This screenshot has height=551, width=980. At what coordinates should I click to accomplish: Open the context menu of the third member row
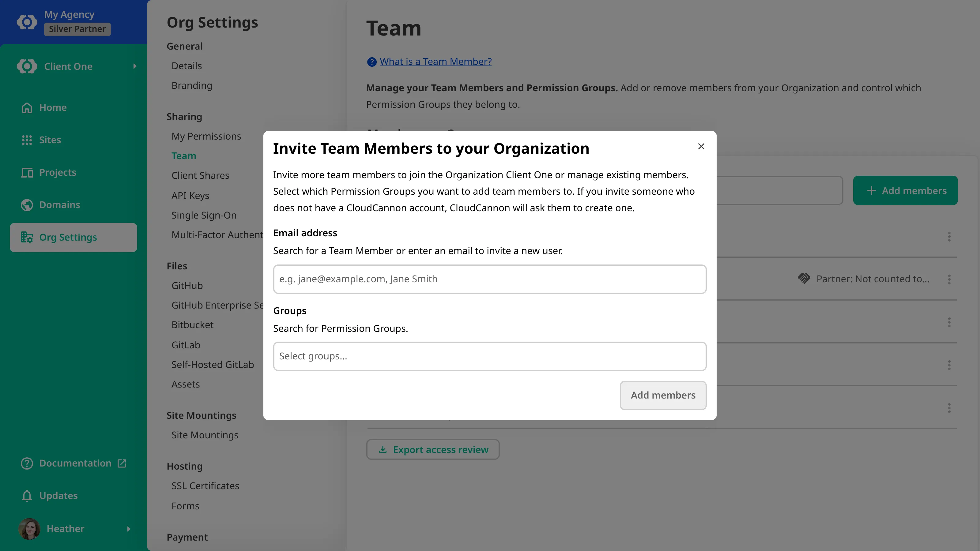coord(949,322)
